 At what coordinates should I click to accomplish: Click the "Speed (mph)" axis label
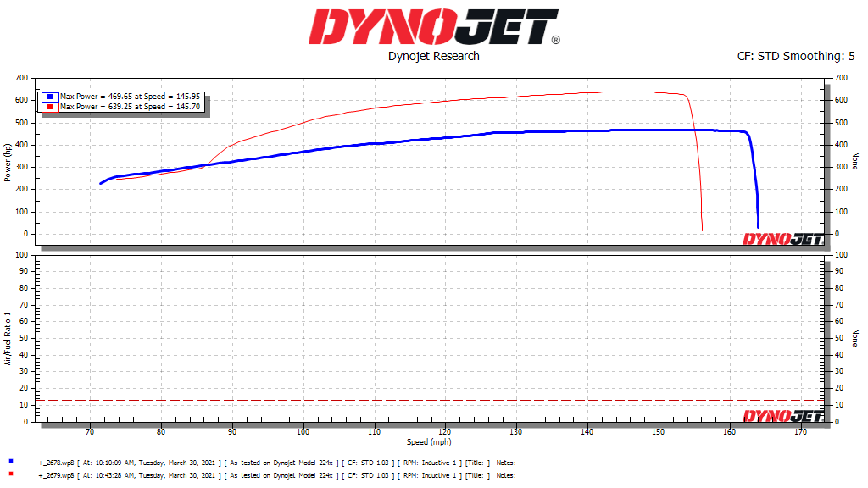point(429,441)
